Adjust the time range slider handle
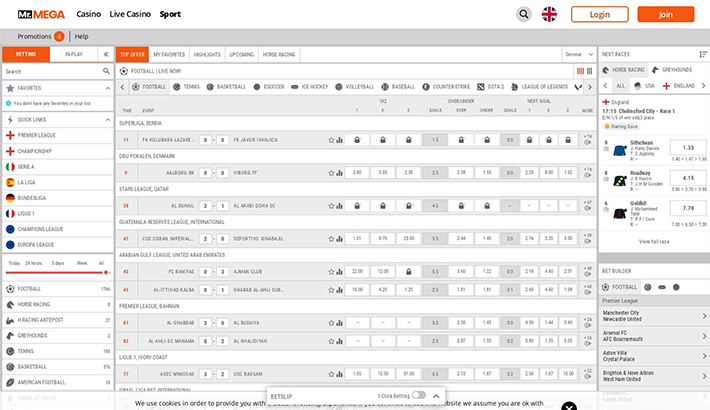 [106, 273]
